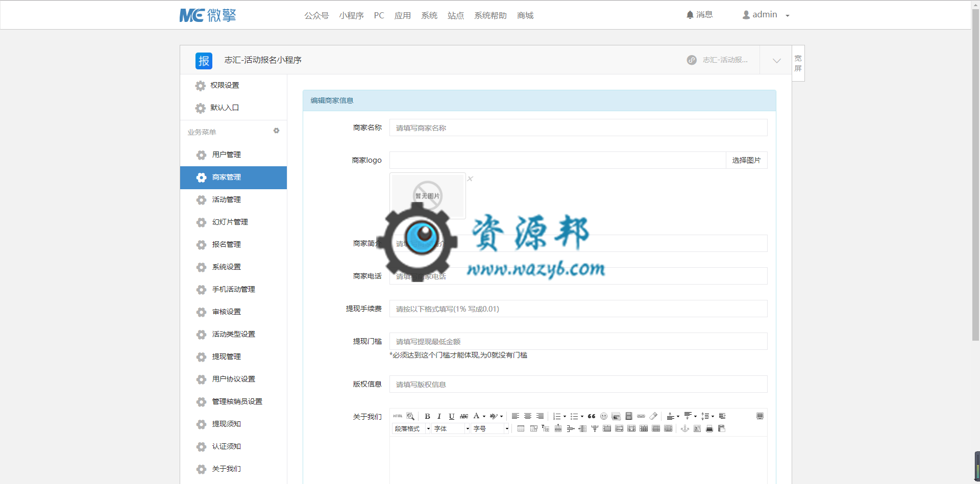Open 字号 font size dropdown

491,428
